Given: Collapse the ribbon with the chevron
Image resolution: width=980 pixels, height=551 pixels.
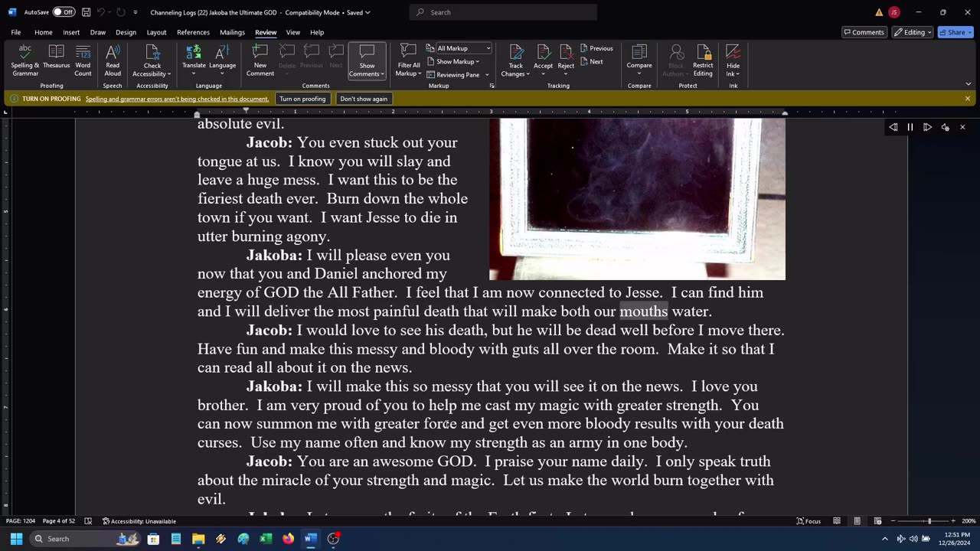Looking at the screenshot, I should (x=968, y=84).
